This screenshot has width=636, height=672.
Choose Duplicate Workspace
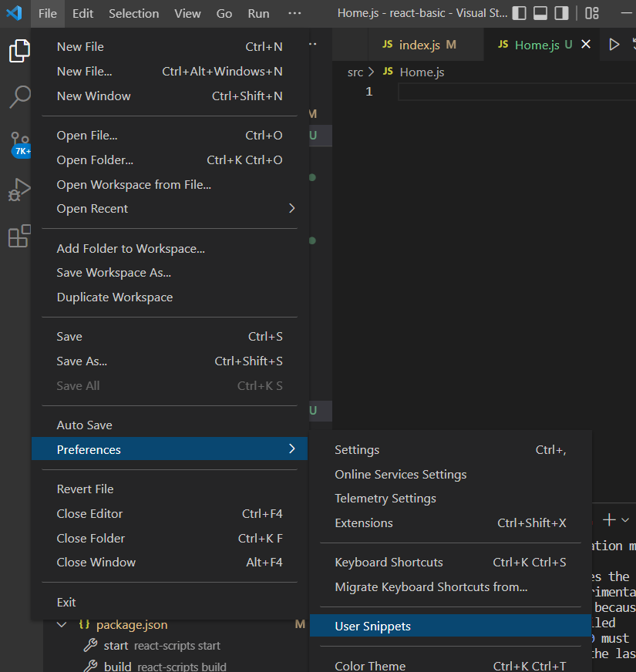click(x=170, y=297)
